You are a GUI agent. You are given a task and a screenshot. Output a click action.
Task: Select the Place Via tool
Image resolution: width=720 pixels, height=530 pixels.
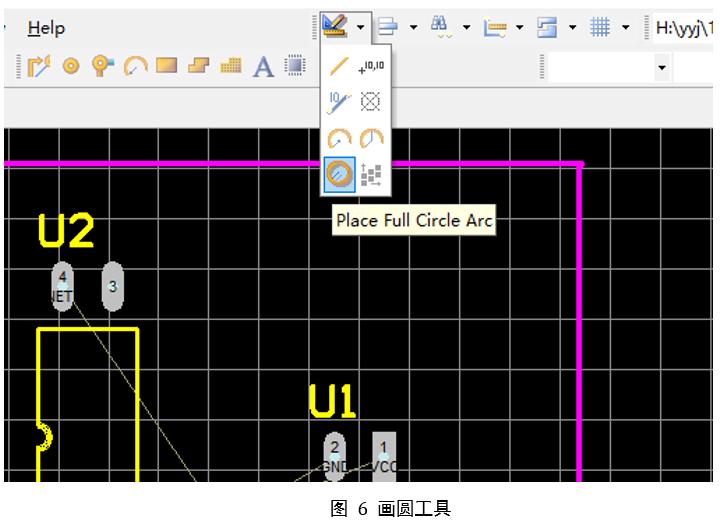tap(102, 66)
